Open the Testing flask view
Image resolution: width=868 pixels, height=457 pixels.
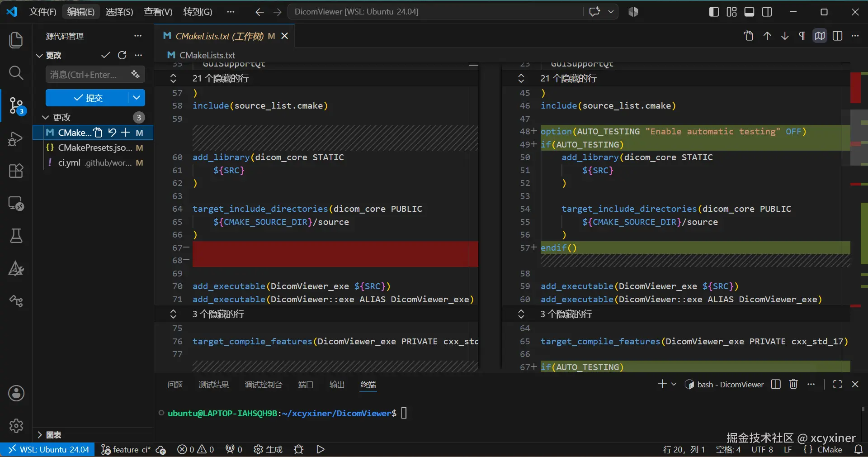point(16,236)
